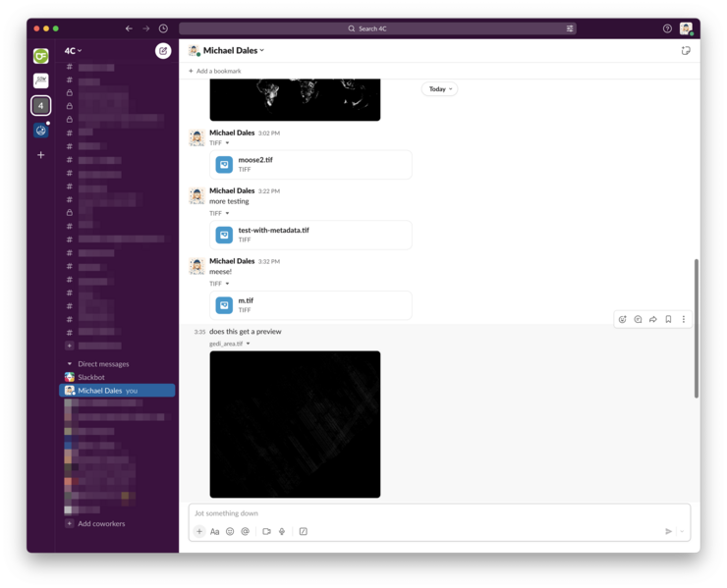The image size is (727, 588).
Task: Go forward with the right arrow
Action: click(x=146, y=28)
